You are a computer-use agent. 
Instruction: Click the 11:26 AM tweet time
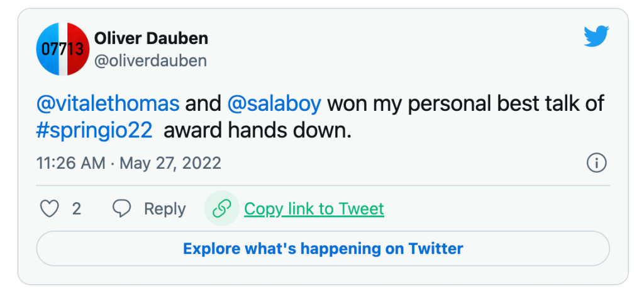coord(71,163)
